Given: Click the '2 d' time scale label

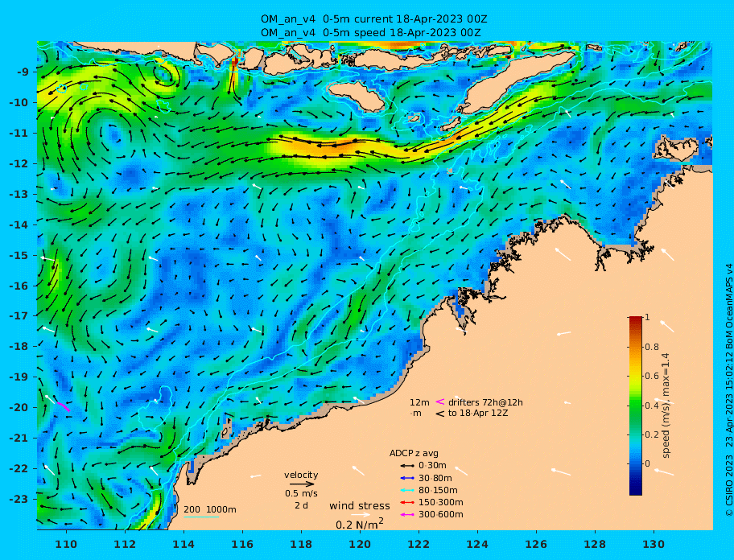Looking at the screenshot, I should pos(302,506).
